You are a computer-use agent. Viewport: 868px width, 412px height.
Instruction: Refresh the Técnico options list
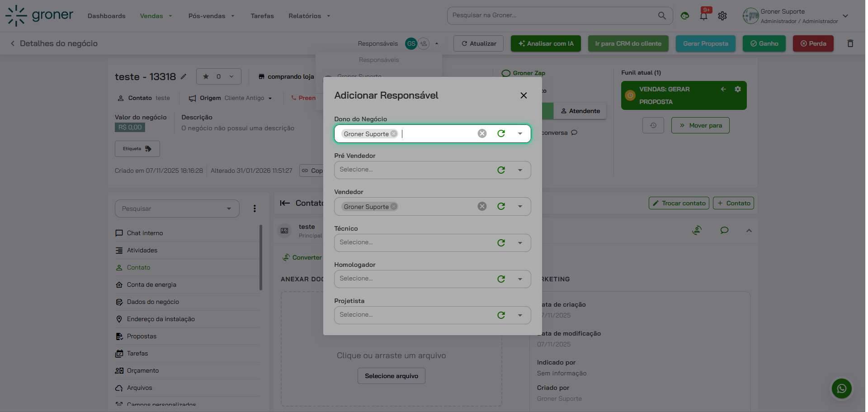(501, 243)
